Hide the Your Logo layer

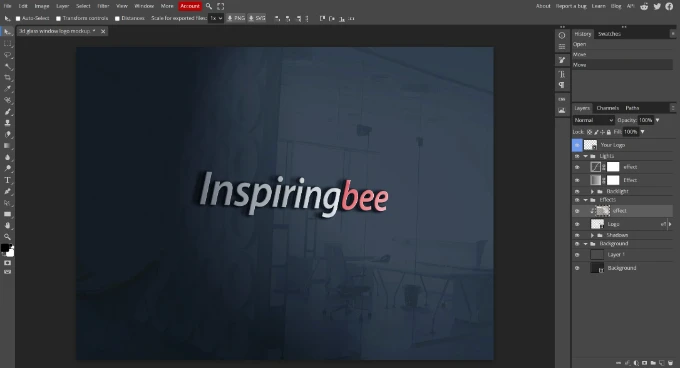pyautogui.click(x=577, y=145)
